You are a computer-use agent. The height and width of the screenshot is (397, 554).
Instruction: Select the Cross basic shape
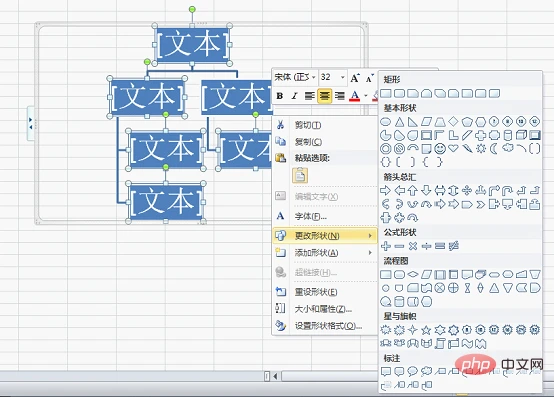click(x=481, y=135)
